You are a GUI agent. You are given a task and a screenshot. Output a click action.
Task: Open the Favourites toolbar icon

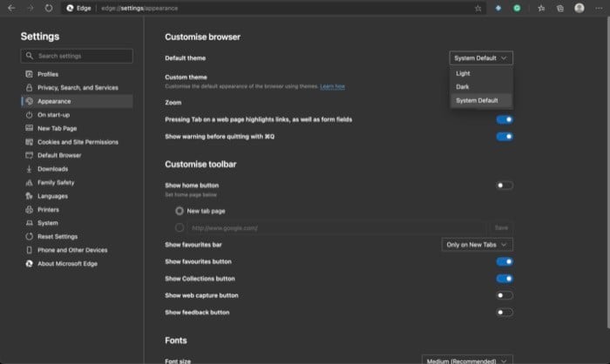click(x=541, y=8)
